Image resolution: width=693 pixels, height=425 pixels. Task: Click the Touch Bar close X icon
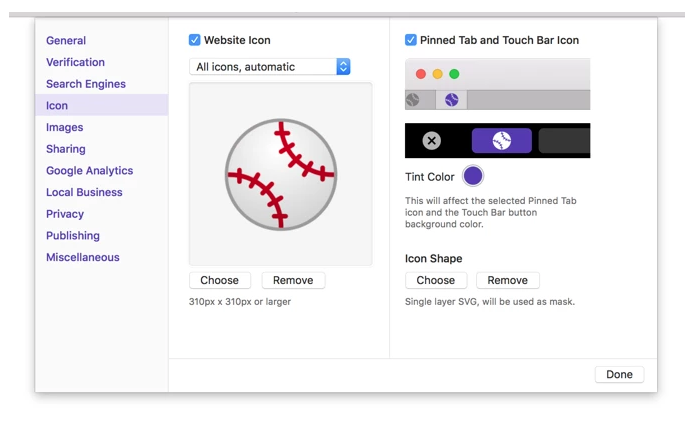coord(431,141)
